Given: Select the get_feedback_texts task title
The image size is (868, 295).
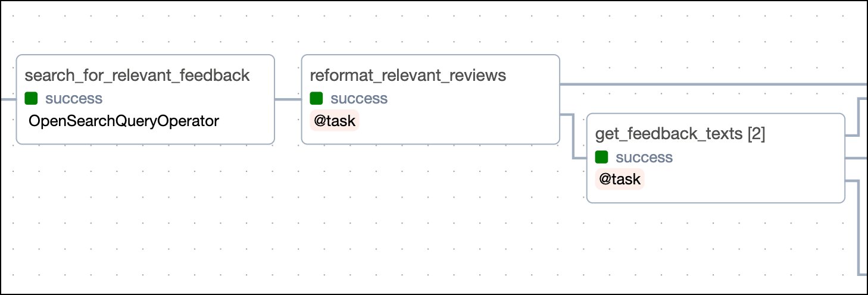Looking at the screenshot, I should 670,134.
